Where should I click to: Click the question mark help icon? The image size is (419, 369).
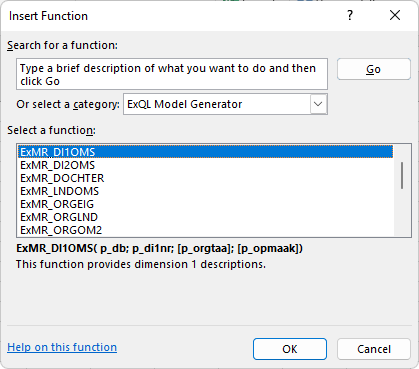350,15
